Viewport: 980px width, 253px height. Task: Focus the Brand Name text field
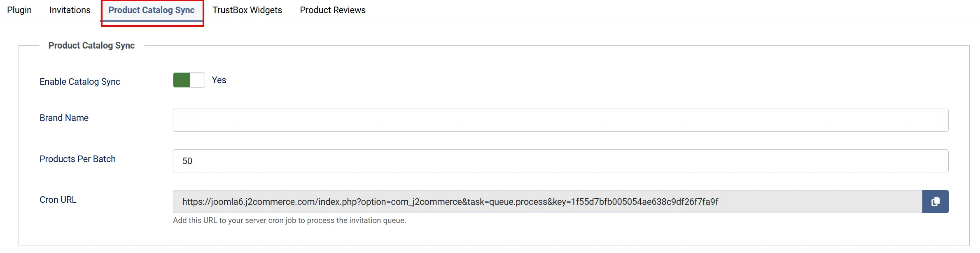click(561, 120)
